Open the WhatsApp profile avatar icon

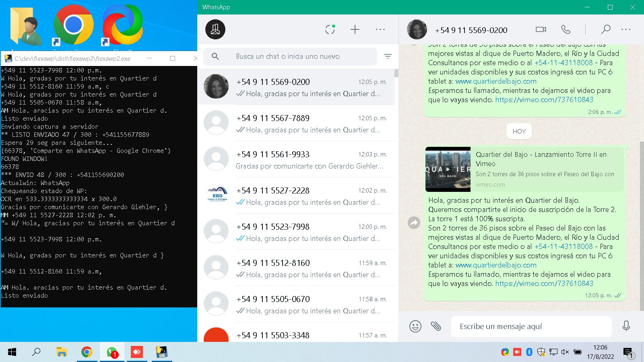(215, 29)
